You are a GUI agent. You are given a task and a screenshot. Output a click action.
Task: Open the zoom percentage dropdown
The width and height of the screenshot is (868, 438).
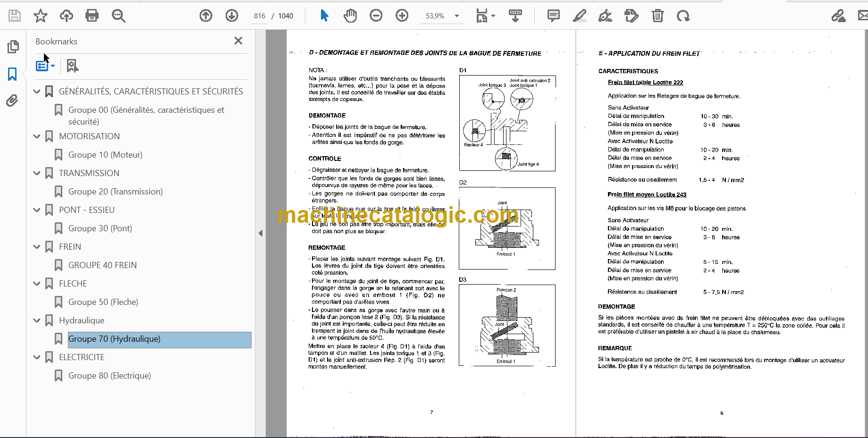tap(457, 16)
